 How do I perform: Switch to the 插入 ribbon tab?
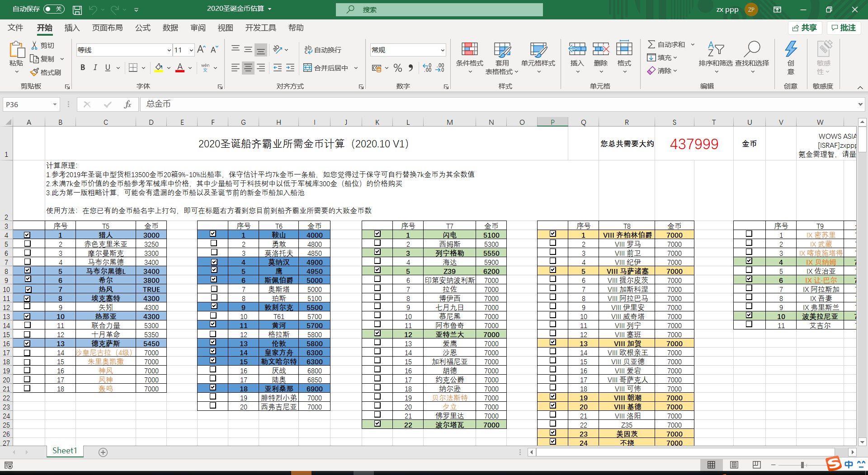[x=72, y=28]
